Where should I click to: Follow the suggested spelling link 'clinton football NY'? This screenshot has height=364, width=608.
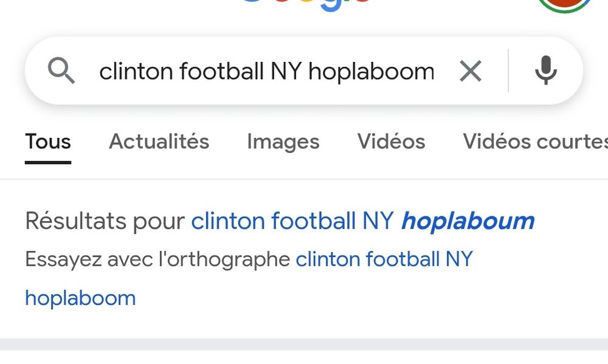(x=384, y=259)
